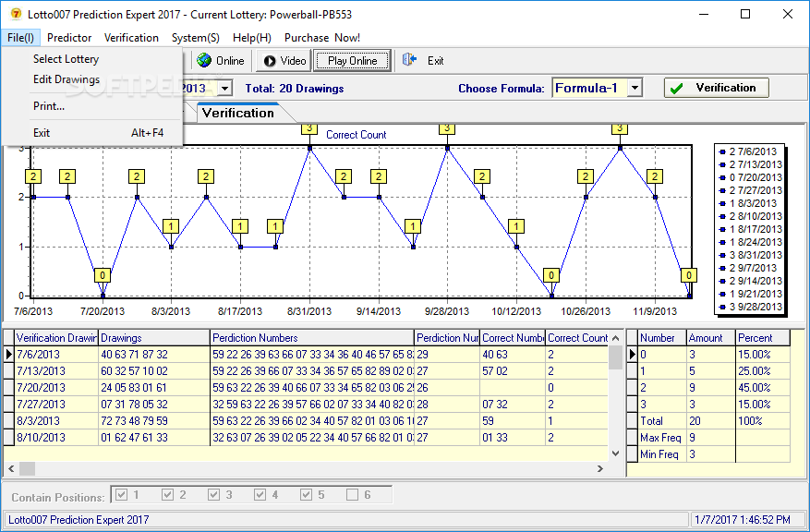Open the Verification menu
The width and height of the screenshot is (810, 532).
click(x=131, y=38)
